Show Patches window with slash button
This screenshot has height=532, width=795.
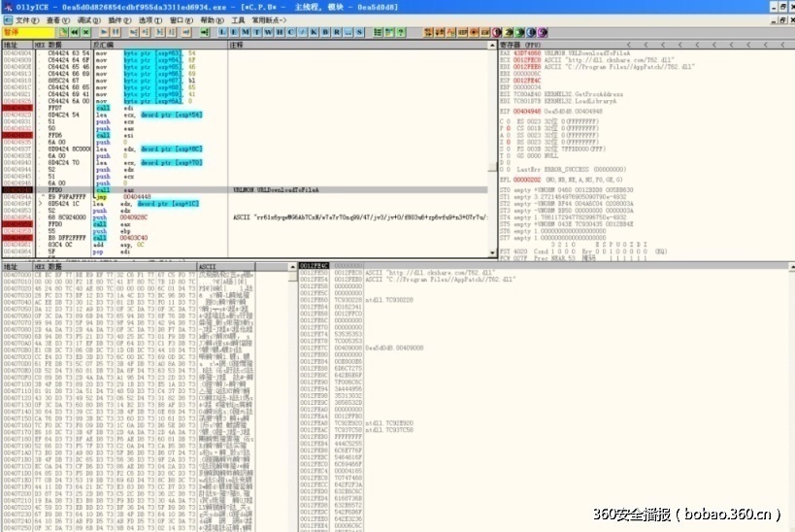click(303, 32)
